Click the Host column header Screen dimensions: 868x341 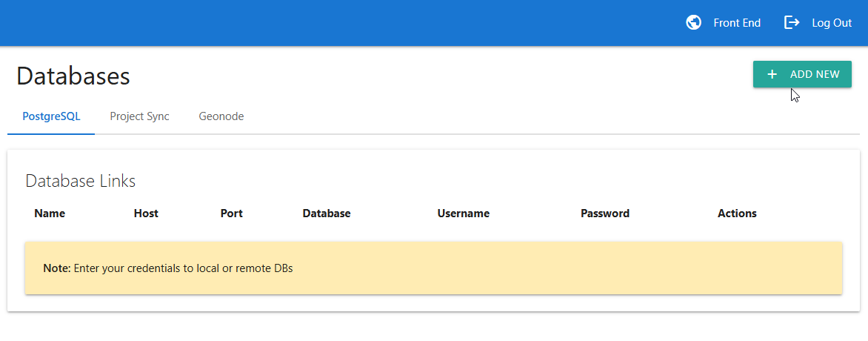coord(146,213)
